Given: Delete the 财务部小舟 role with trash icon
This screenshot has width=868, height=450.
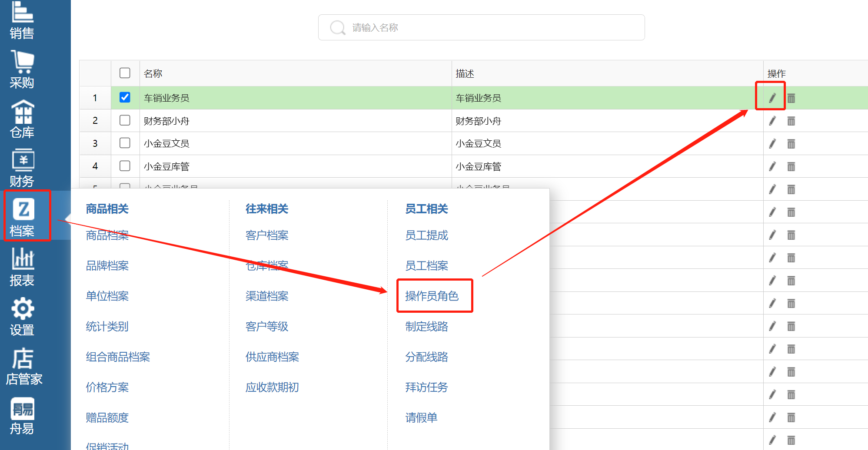Looking at the screenshot, I should (791, 121).
